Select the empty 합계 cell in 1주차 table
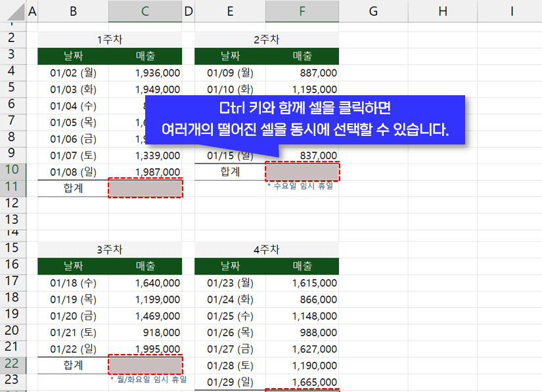Viewport: 542px width, 392px height. [145, 188]
